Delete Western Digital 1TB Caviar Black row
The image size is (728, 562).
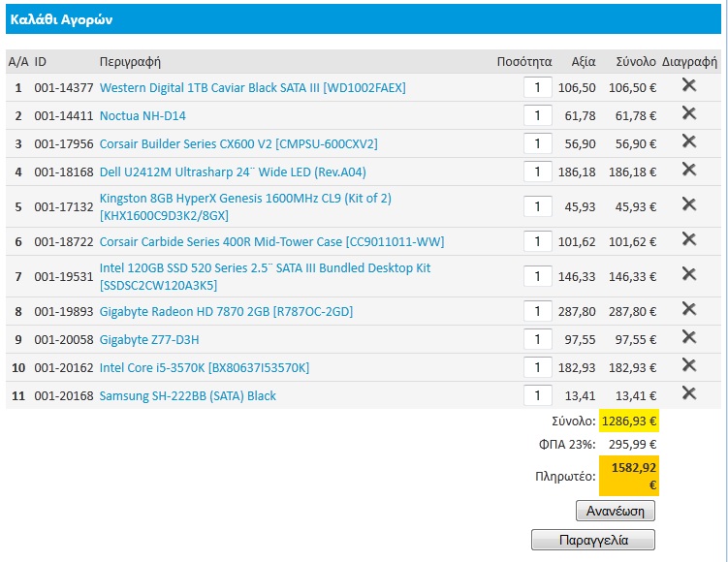[689, 85]
